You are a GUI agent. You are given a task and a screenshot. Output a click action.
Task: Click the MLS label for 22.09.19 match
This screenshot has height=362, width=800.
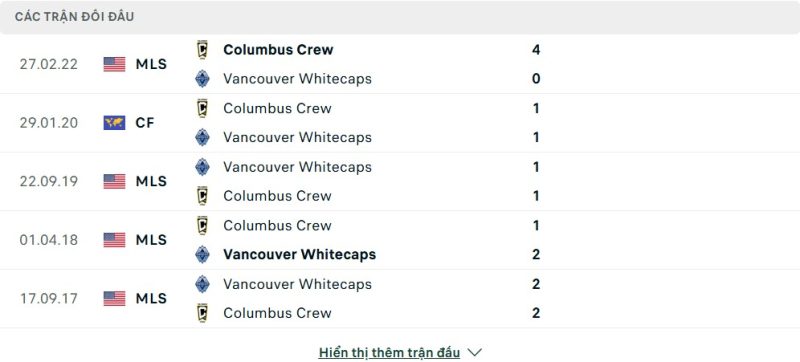(x=151, y=182)
